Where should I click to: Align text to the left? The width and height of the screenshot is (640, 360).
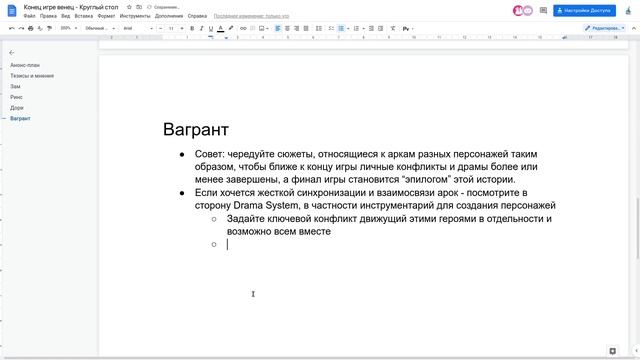pos(278,28)
